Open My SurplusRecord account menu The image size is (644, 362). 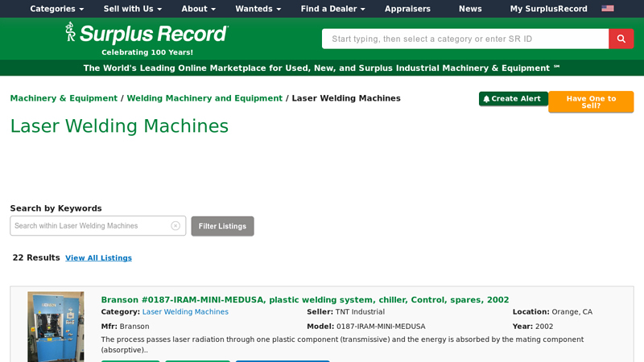[548, 9]
